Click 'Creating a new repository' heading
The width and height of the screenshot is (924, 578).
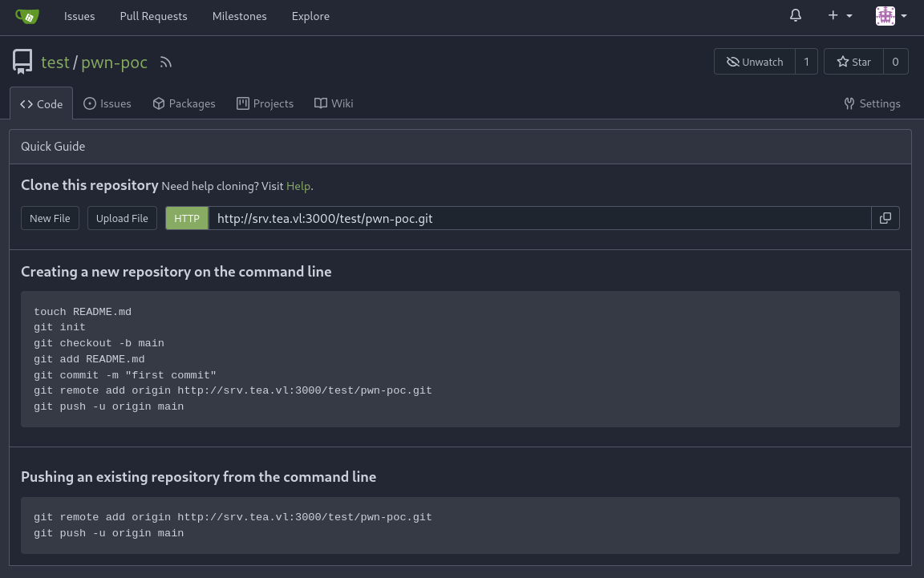pos(176,272)
